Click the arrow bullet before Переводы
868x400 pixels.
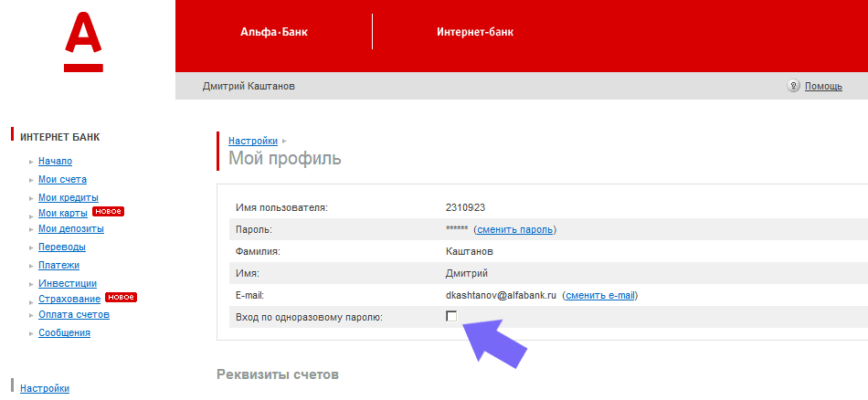pyautogui.click(x=32, y=247)
